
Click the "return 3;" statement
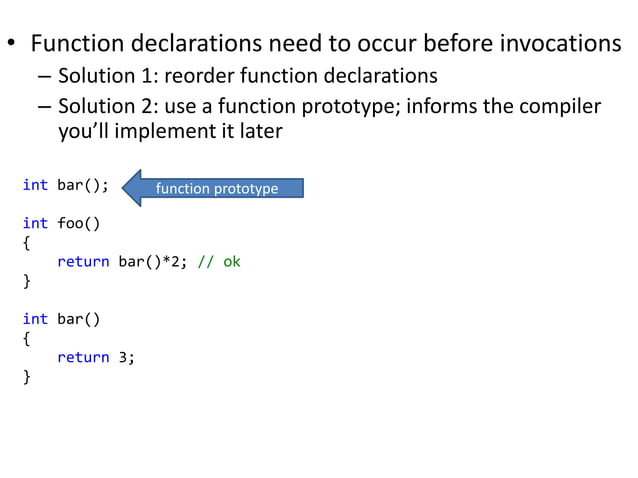(x=95, y=357)
